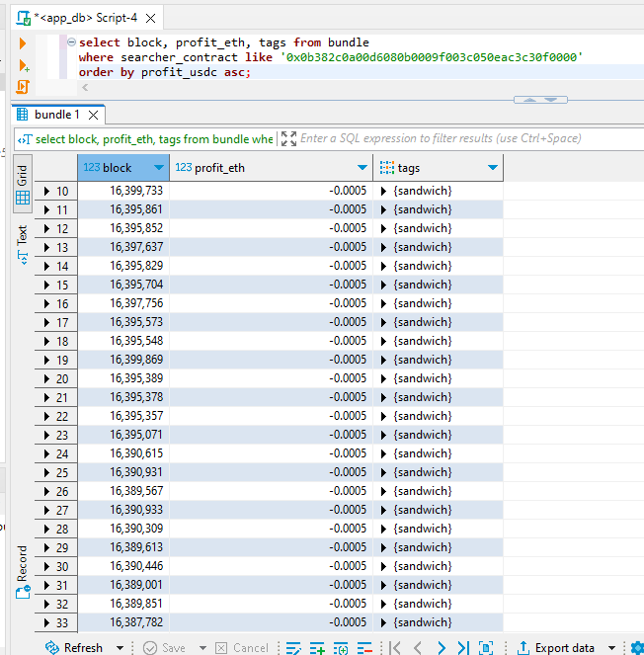Select the tags column header
This screenshot has height=655, width=644.
click(439, 168)
